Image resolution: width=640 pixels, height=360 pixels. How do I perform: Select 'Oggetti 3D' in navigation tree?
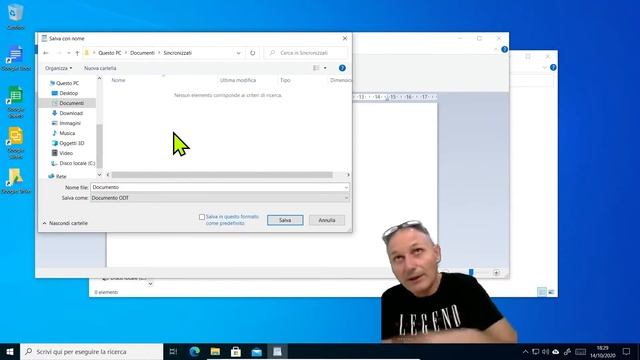(68, 143)
